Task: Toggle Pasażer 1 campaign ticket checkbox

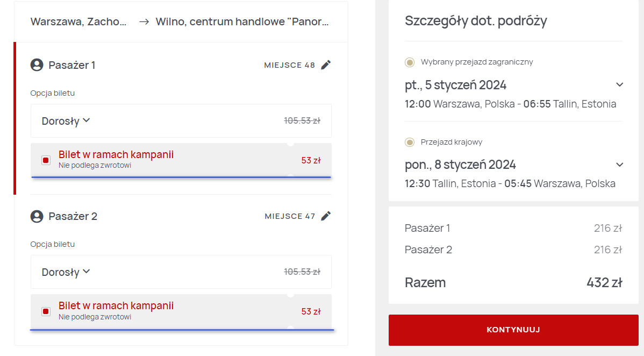Action: point(46,160)
